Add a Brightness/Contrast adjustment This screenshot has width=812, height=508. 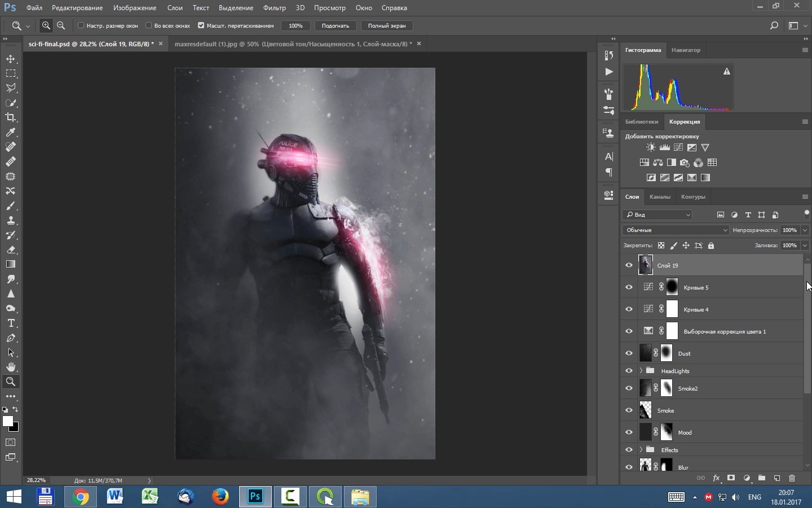coord(651,148)
